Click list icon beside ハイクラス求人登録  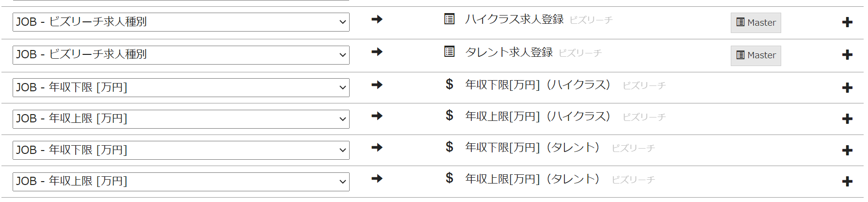click(x=450, y=19)
